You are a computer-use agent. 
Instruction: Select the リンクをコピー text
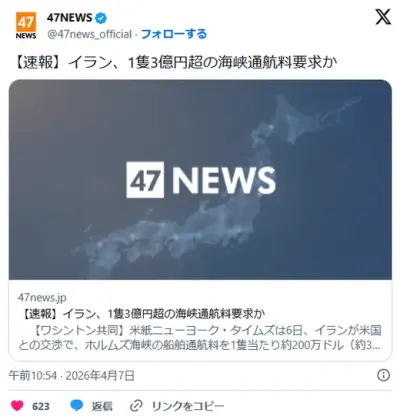188,406
